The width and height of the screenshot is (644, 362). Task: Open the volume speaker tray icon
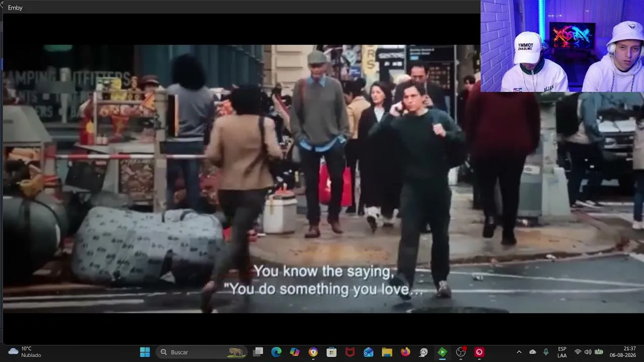588,352
